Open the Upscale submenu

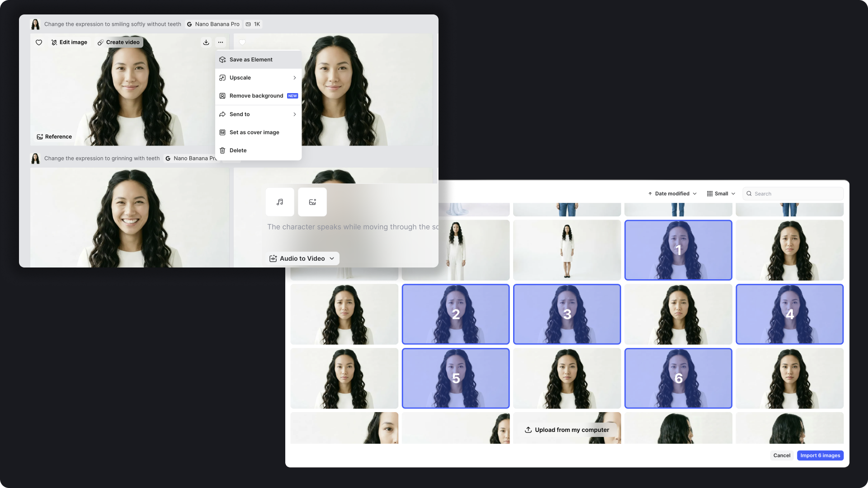pos(258,78)
